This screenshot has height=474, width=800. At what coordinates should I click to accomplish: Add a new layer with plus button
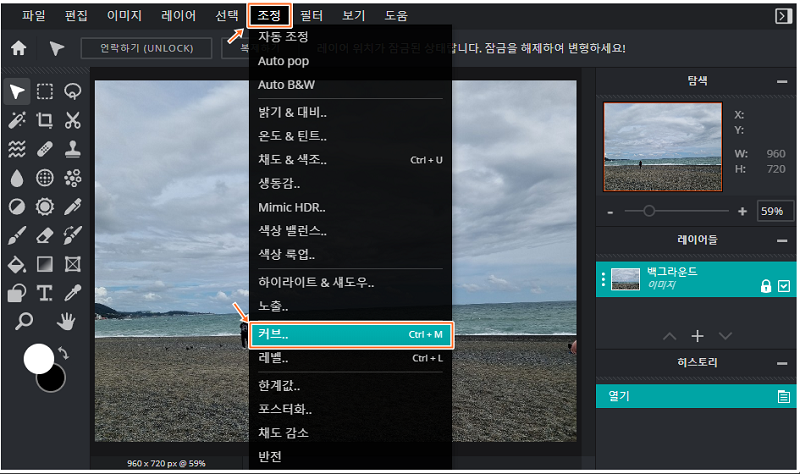click(697, 336)
